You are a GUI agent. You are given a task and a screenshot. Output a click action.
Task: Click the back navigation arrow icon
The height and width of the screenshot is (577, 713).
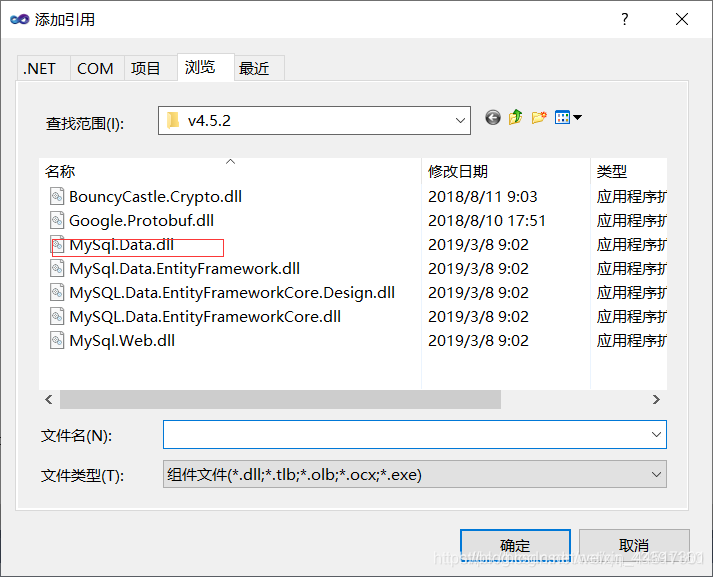[x=493, y=118]
